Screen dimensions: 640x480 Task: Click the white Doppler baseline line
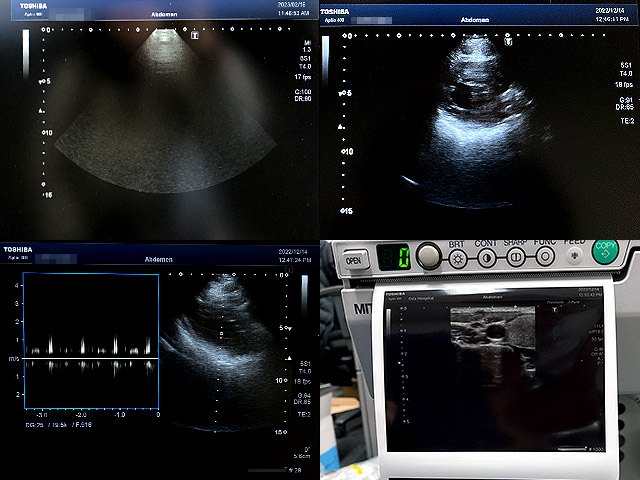pyautogui.click(x=91, y=358)
